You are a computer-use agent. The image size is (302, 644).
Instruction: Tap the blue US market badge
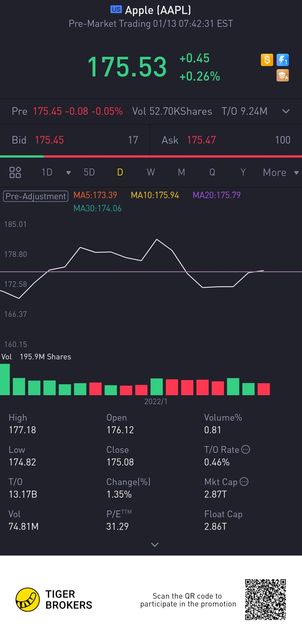(116, 10)
